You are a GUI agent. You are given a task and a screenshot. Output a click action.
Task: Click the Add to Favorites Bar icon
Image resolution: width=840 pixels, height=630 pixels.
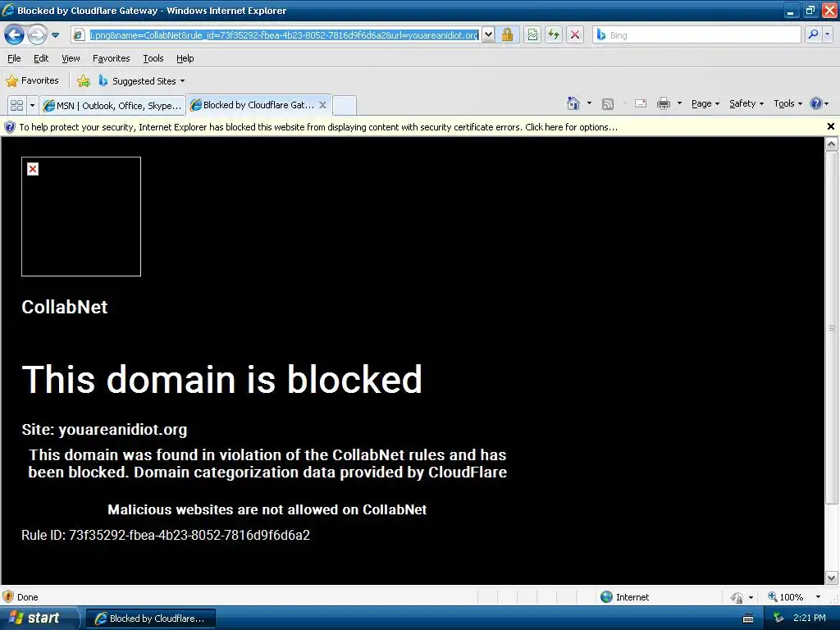pos(84,81)
